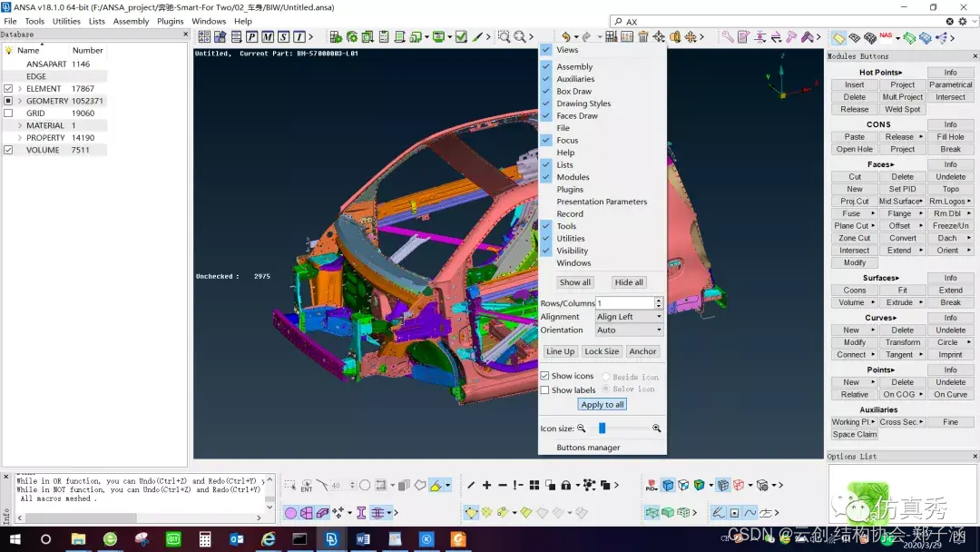980x552 pixels.
Task: Click the Properties list 'P' toolbar icon
Action: (x=252, y=37)
